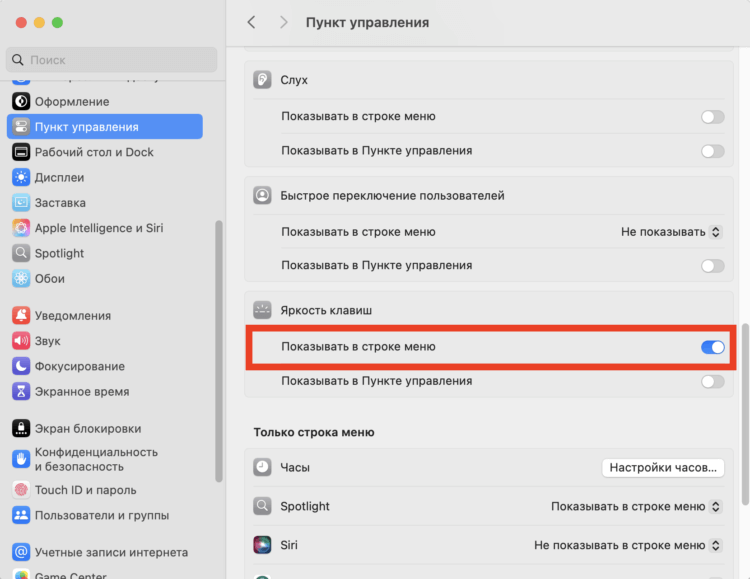
Task: Go forward with the right chevron
Action: click(284, 22)
